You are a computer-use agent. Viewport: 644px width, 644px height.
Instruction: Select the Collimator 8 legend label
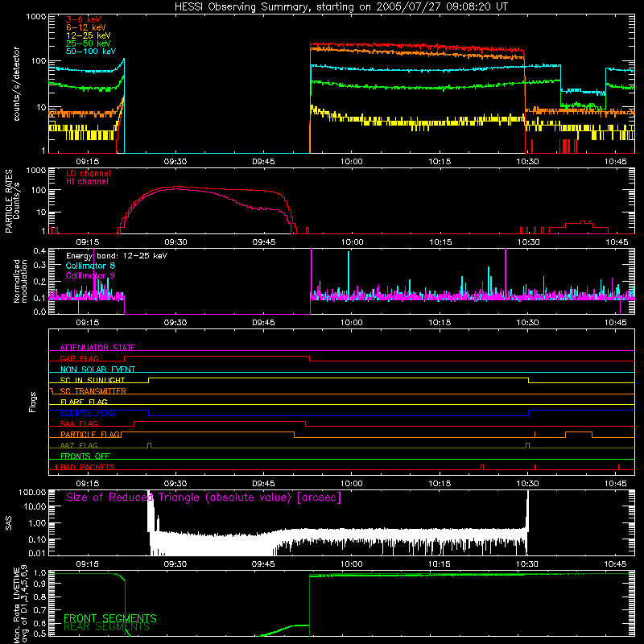click(90, 266)
